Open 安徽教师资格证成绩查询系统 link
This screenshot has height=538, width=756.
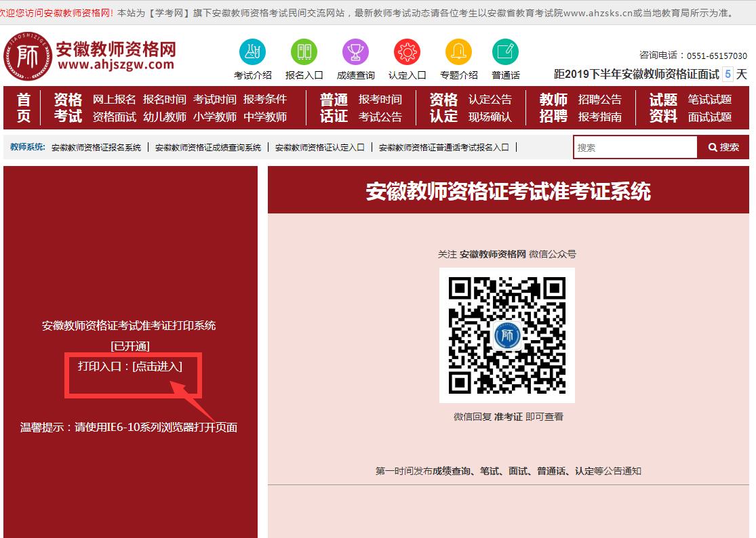[x=207, y=148]
